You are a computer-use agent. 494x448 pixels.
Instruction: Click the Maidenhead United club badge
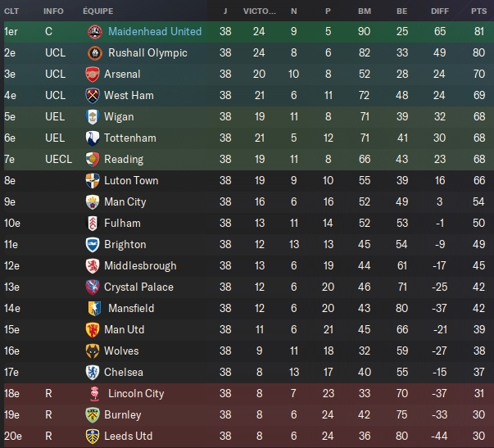(x=94, y=31)
